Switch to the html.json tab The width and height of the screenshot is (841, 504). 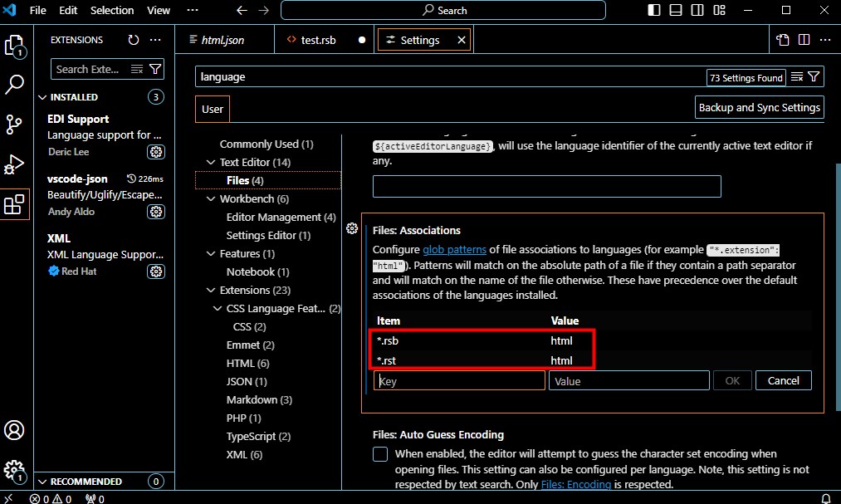point(225,40)
